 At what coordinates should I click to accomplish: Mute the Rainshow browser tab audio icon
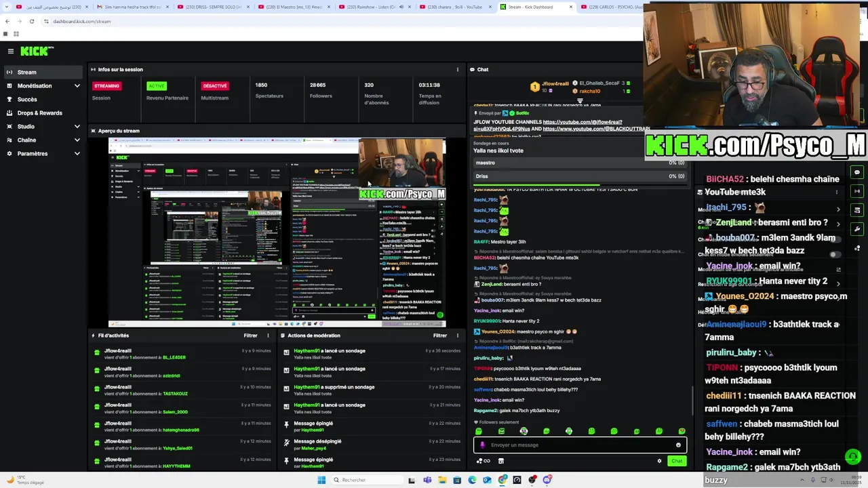(401, 7)
